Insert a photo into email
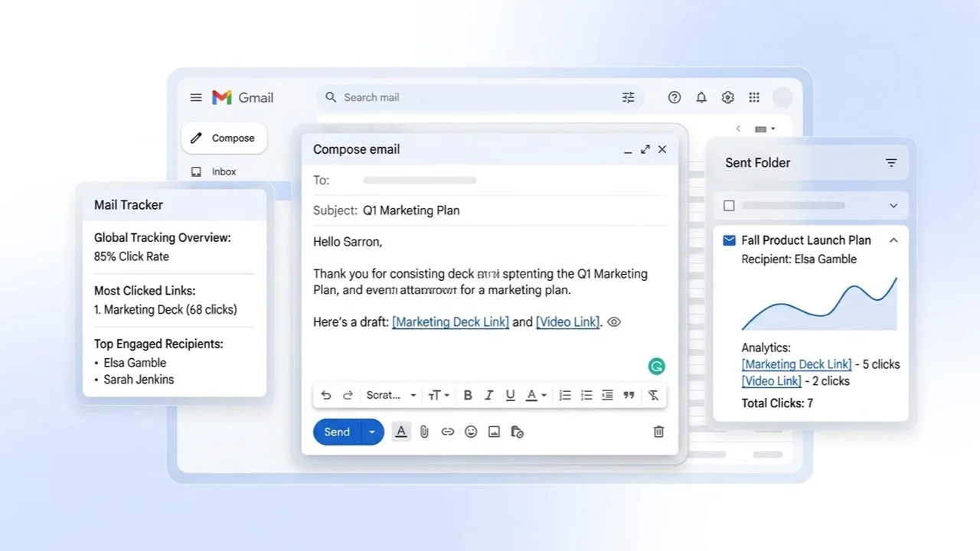This screenshot has width=980, height=551. 494,432
